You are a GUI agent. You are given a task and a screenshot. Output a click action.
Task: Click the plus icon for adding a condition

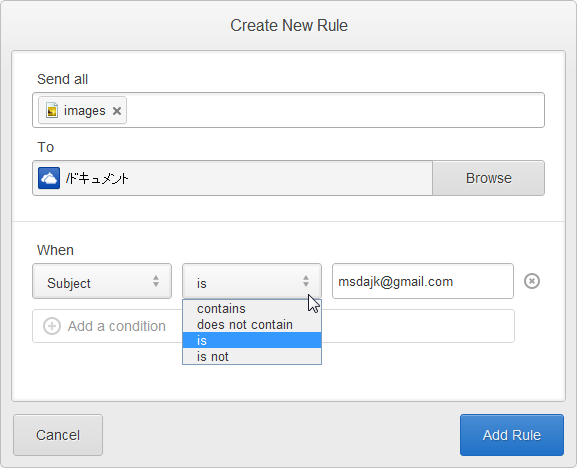(x=52, y=326)
